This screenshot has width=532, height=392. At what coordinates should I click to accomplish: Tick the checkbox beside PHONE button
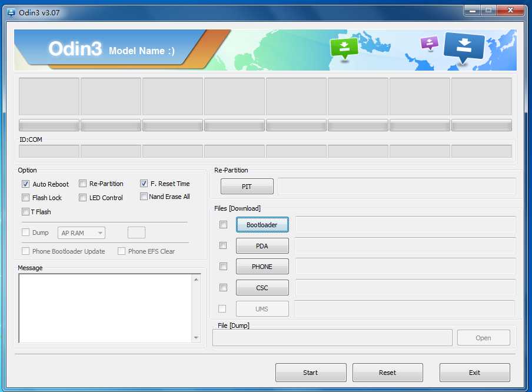(x=223, y=267)
